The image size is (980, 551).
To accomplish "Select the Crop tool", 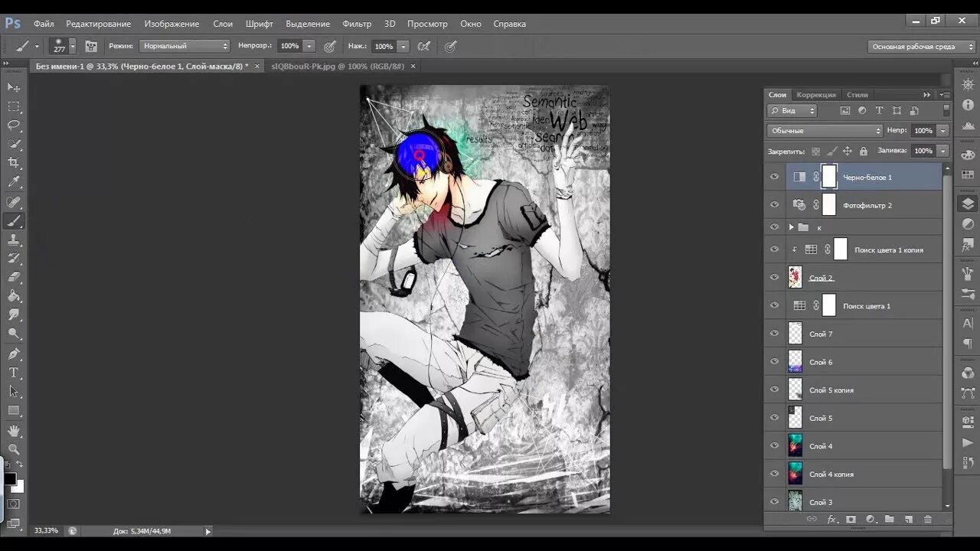I will click(14, 163).
